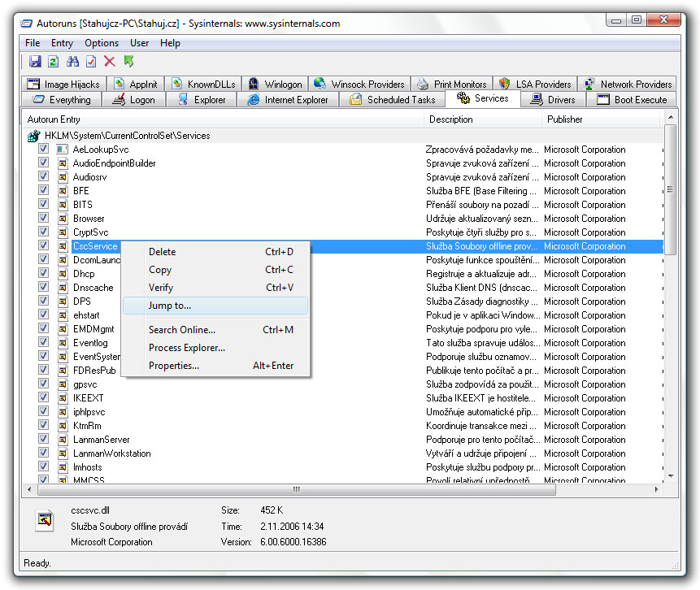
Task: Switch to the Drivers tab
Action: tap(553, 99)
